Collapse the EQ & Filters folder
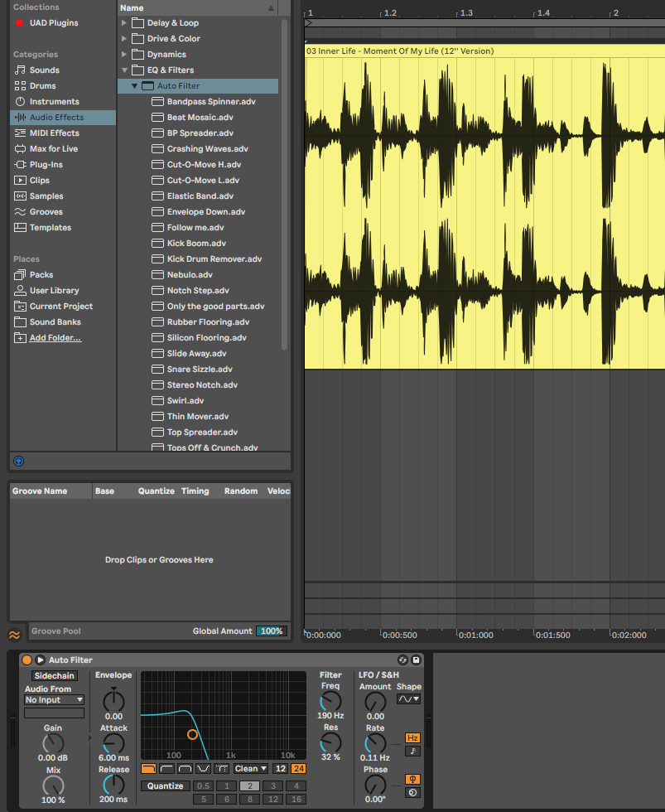Viewport: 665px width, 812px height. (124, 70)
